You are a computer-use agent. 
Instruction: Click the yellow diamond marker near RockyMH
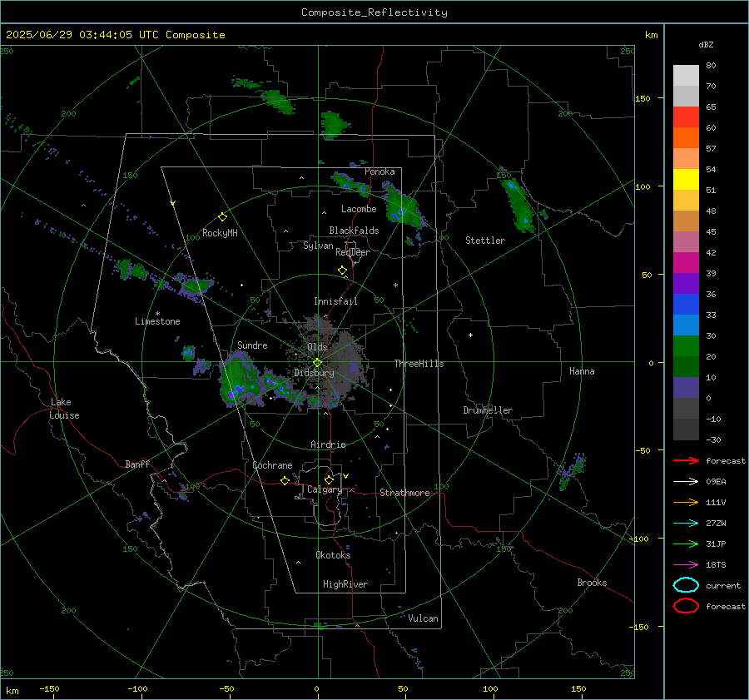[x=222, y=217]
